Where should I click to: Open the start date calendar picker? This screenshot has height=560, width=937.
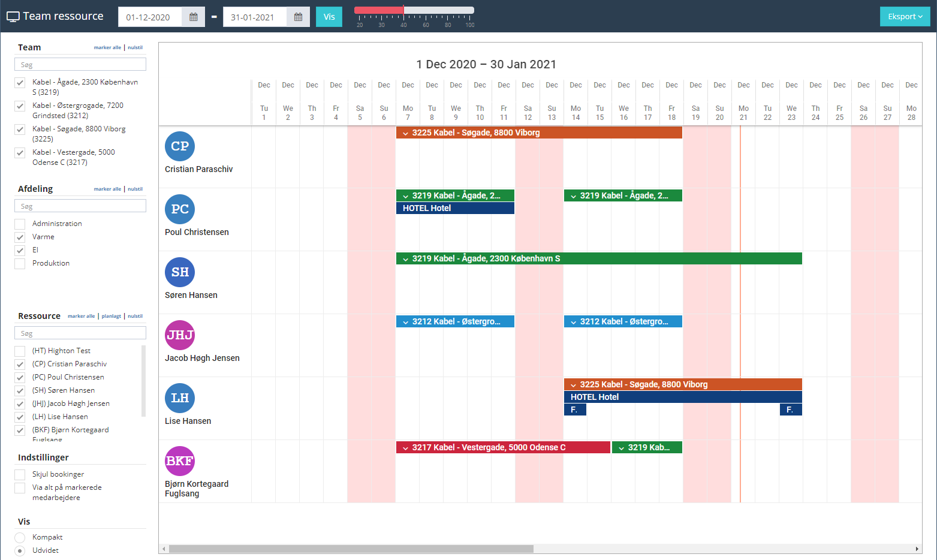[x=193, y=17]
